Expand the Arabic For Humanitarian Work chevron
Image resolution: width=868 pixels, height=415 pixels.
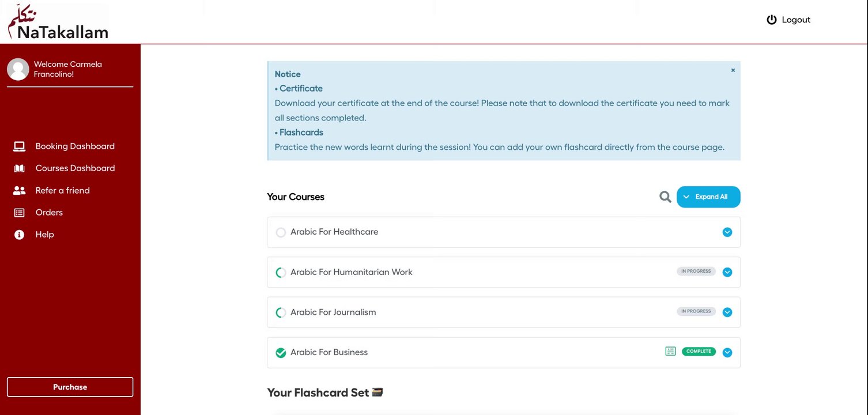pyautogui.click(x=727, y=272)
